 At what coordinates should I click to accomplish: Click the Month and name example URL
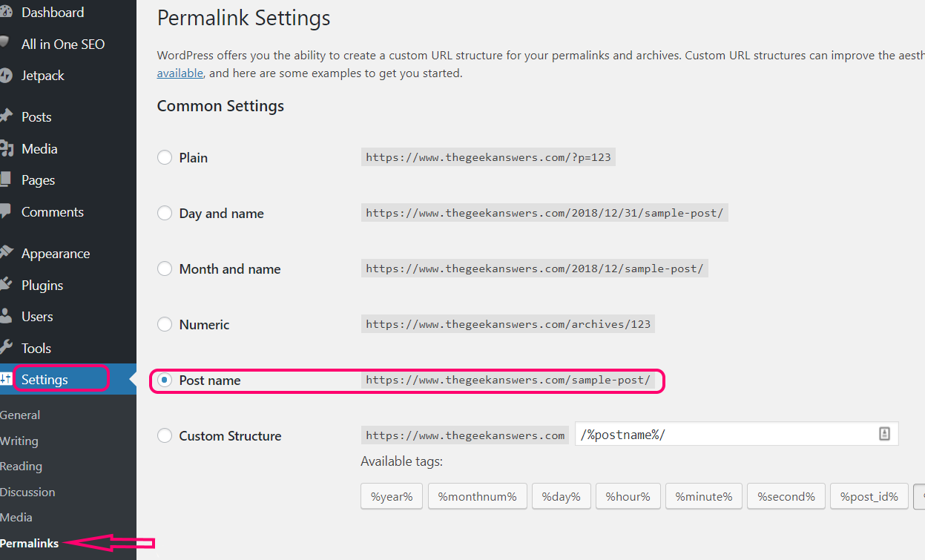tap(535, 269)
